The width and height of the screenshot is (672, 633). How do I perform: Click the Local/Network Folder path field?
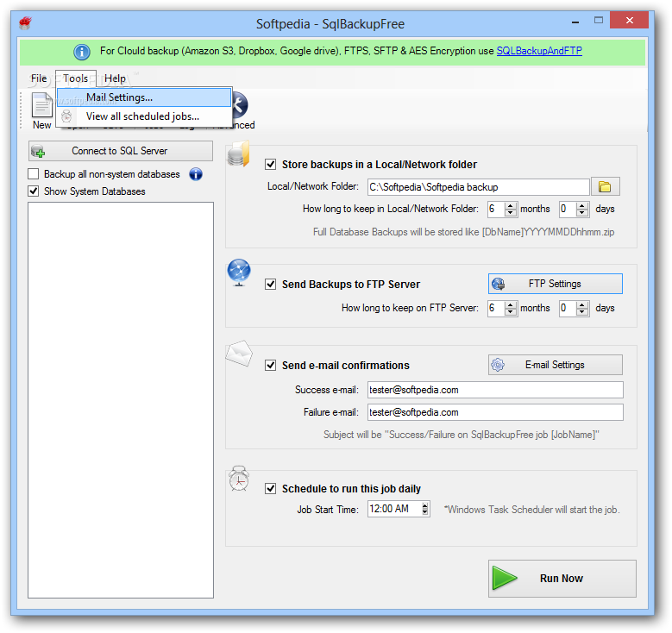[478, 187]
